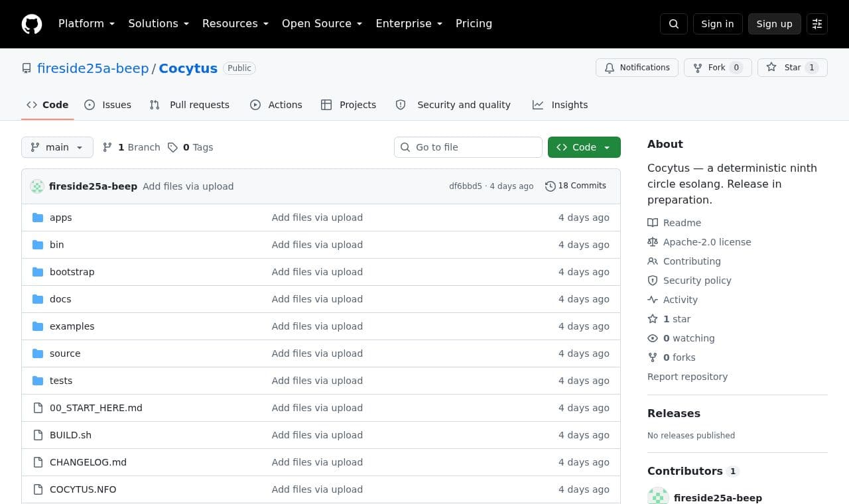
Task: Expand the Platform menu
Action: pyautogui.click(x=86, y=24)
